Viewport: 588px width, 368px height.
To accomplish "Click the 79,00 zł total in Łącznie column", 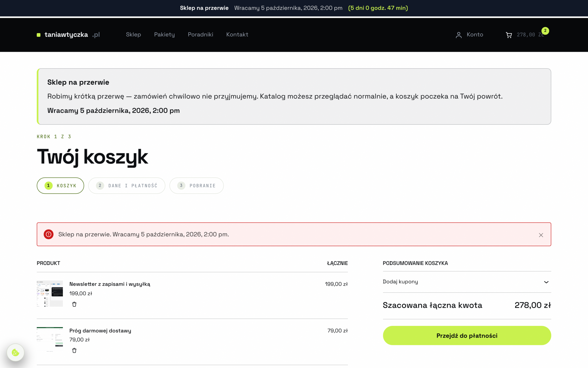I will pos(337,331).
